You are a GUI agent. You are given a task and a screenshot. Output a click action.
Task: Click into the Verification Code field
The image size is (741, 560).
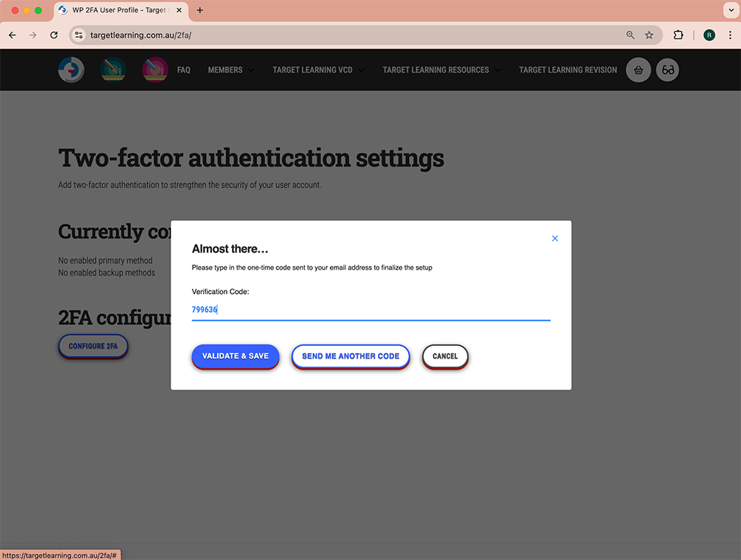click(370, 310)
